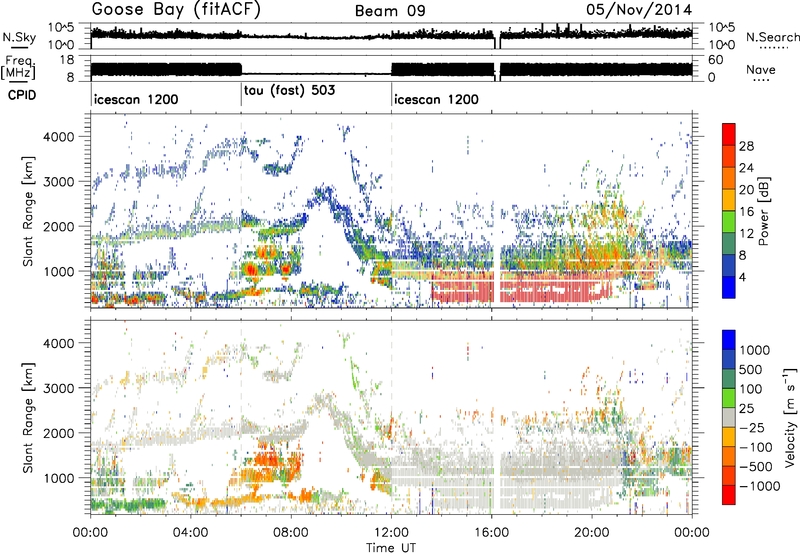Click the '-1000' value on Velocity scale
The width and height of the screenshot is (800, 554).
tap(759, 486)
